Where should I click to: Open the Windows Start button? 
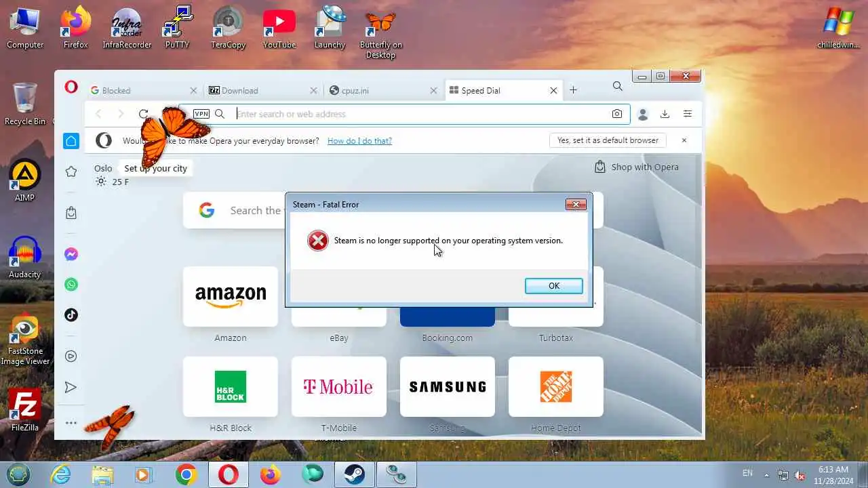coord(19,474)
